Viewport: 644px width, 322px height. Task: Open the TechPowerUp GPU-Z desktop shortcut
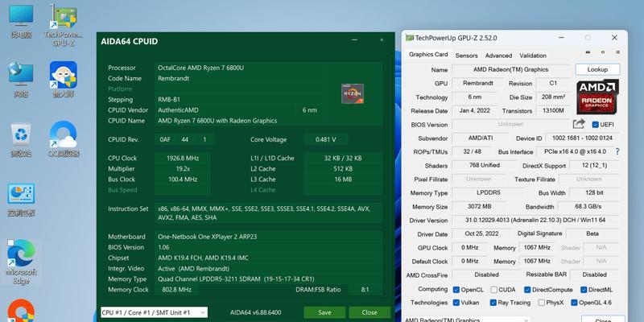click(x=64, y=25)
